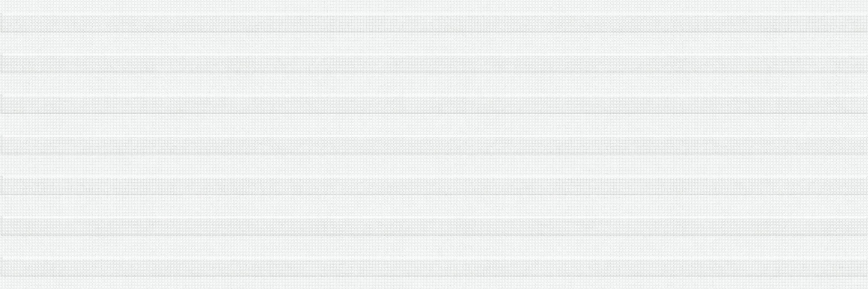Screen dimensions: 868x289
Task: Click the white margin above the first gray band
Action: pyautogui.click(x=434, y=6)
